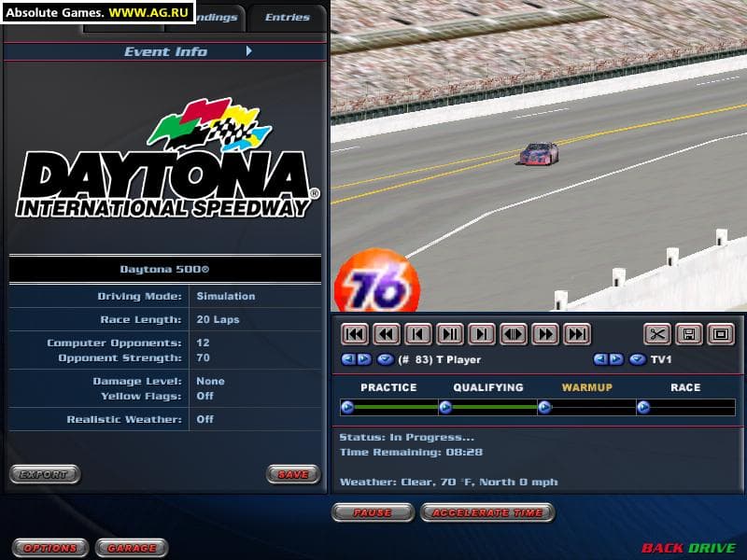This screenshot has width=747, height=560.
Task: Open the Entries tab
Action: coord(288,18)
